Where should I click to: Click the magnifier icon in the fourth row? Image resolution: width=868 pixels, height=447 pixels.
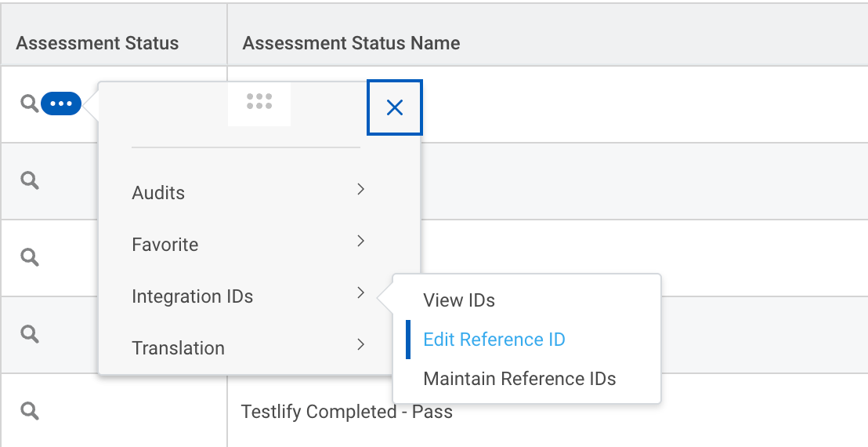coord(30,334)
